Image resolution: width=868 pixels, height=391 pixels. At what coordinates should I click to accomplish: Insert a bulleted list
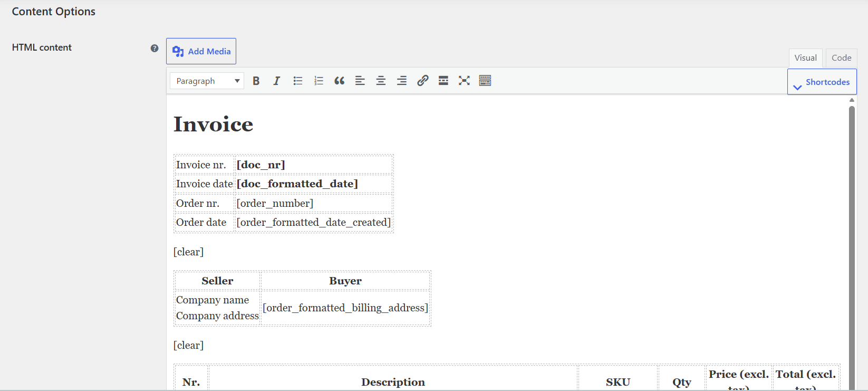[x=298, y=81]
